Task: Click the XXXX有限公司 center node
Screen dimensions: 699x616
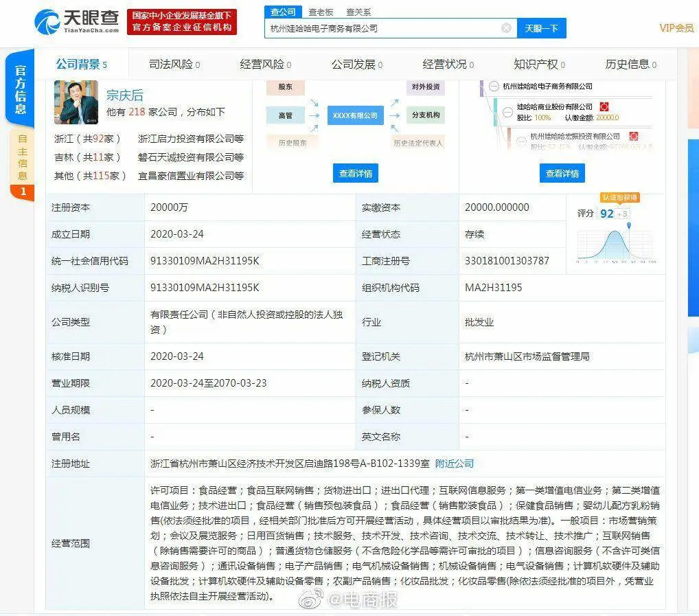Action: click(x=355, y=115)
